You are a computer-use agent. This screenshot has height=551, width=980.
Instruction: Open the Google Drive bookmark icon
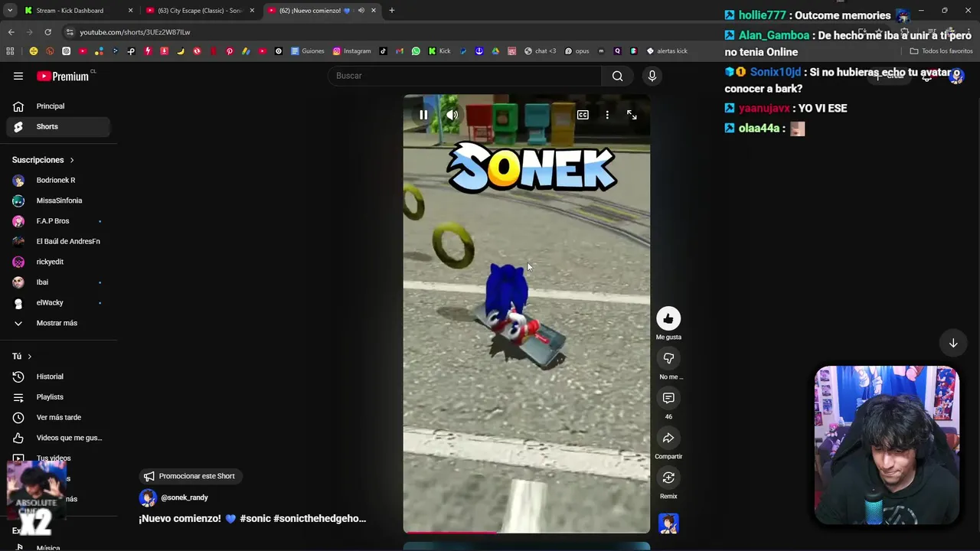tap(495, 51)
